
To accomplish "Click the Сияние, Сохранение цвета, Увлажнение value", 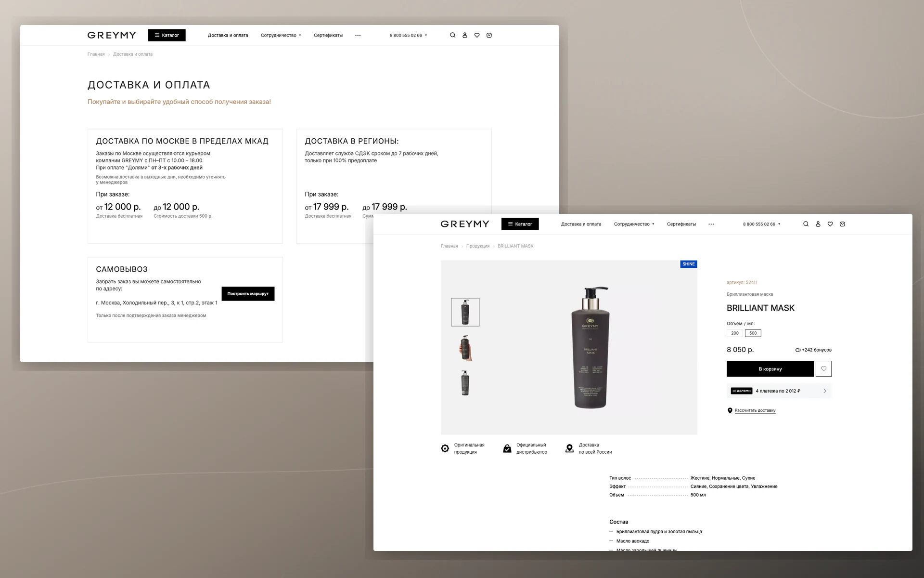I will (734, 486).
